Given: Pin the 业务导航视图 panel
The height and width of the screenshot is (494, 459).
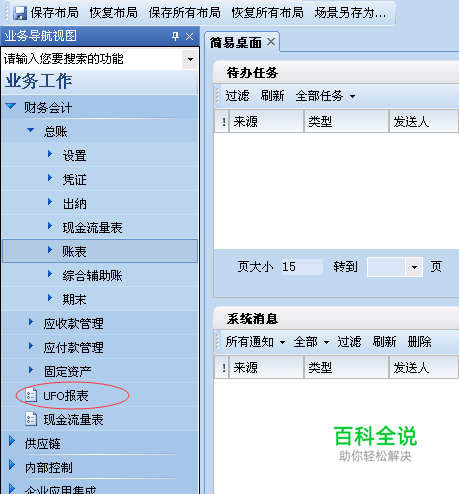Looking at the screenshot, I should (175, 36).
